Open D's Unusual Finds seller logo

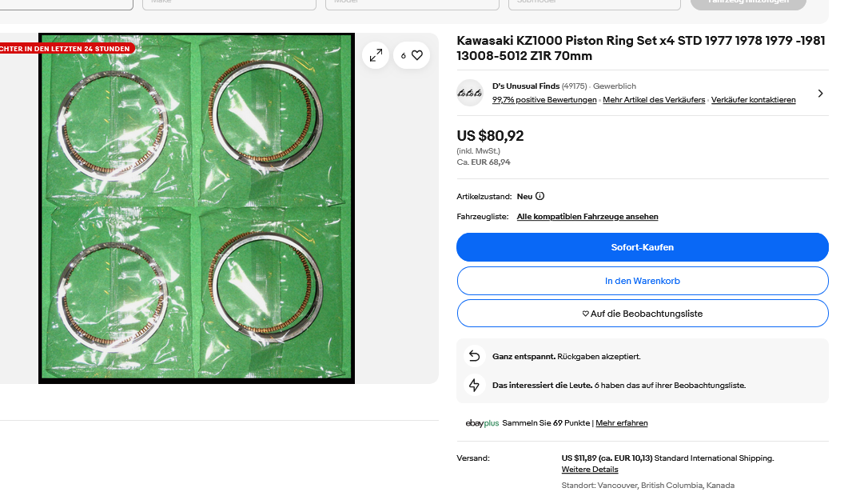point(470,93)
